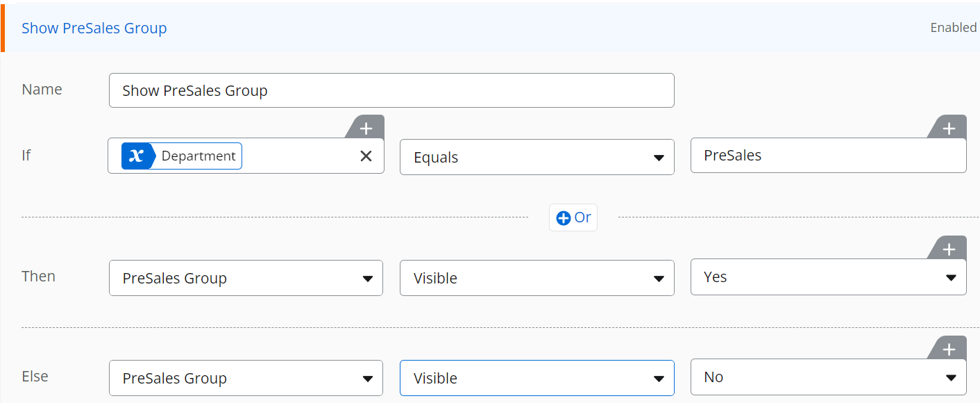Click the PreSales comparison value input field
980x403 pixels.
point(829,155)
